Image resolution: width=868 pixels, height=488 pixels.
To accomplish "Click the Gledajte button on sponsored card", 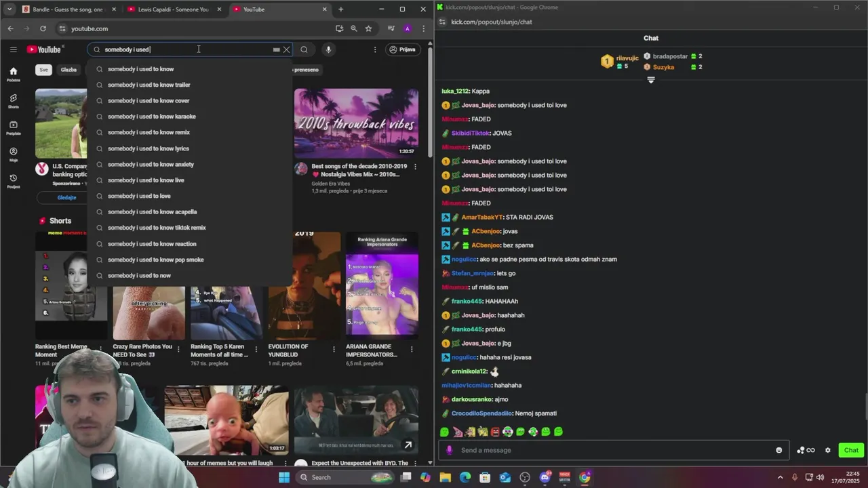I will click(x=66, y=198).
